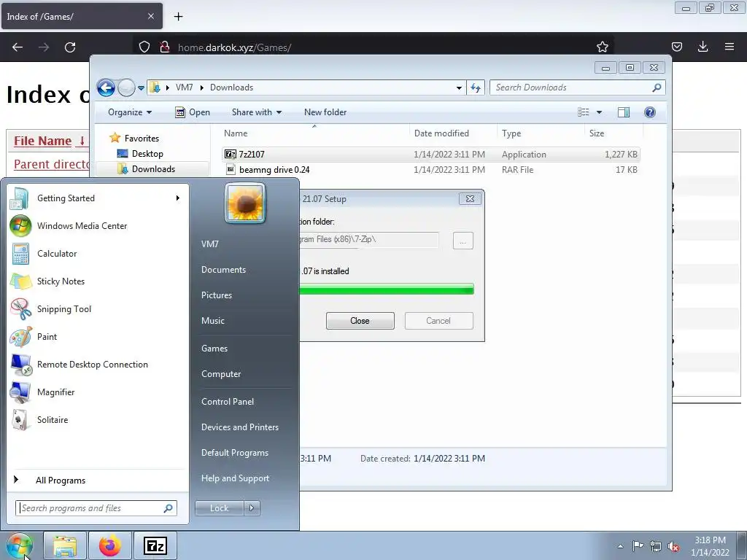Expand the address bar history dropdown
This screenshot has height=560, width=747.
tap(459, 87)
